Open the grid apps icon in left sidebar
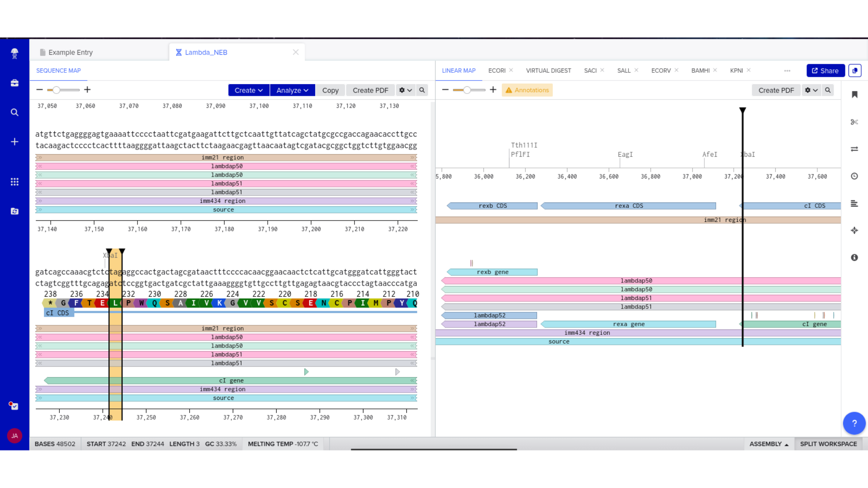The height and width of the screenshot is (488, 868). point(14,182)
